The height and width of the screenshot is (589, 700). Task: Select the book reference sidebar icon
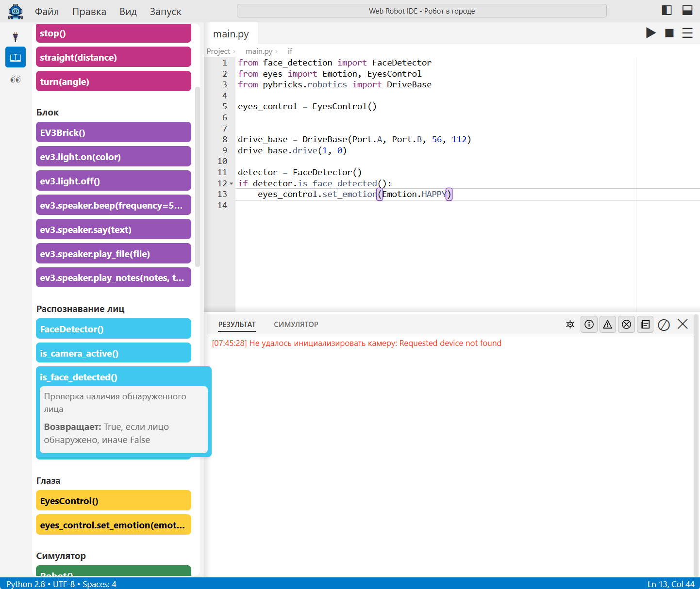tap(16, 57)
